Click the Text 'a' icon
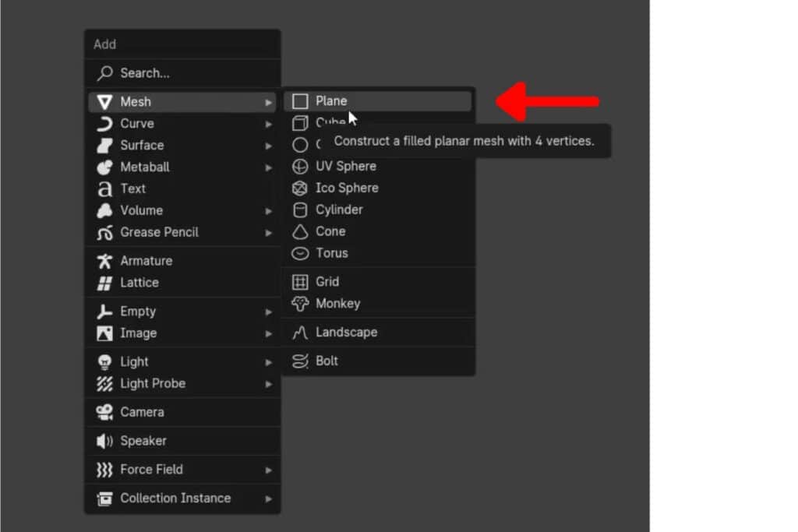The height and width of the screenshot is (532, 798). tap(104, 188)
